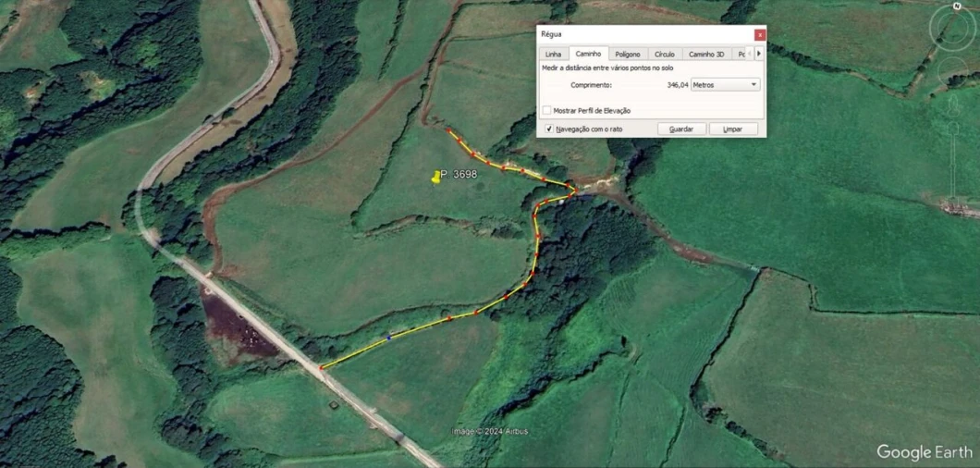Open the Metros units dropdown

pyautogui.click(x=726, y=84)
